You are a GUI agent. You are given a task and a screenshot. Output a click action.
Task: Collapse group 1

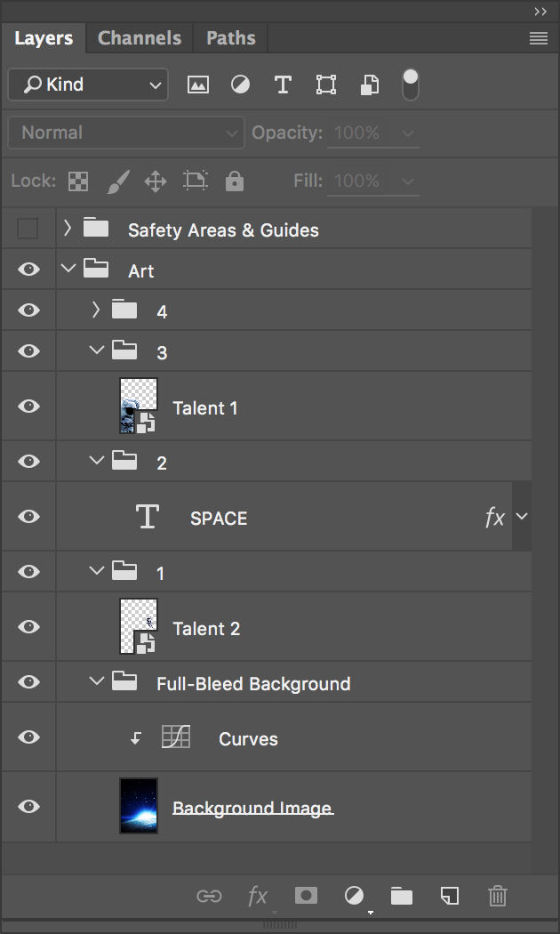(x=96, y=571)
